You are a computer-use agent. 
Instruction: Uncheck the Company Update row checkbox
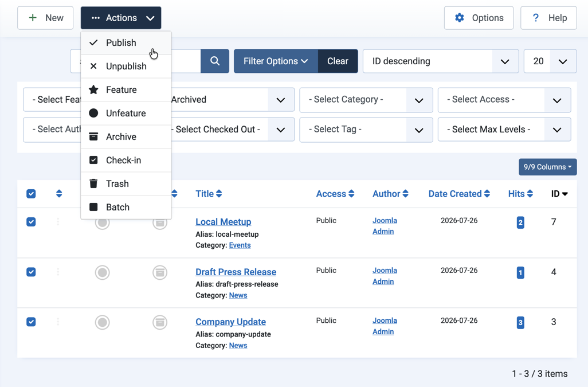point(31,322)
